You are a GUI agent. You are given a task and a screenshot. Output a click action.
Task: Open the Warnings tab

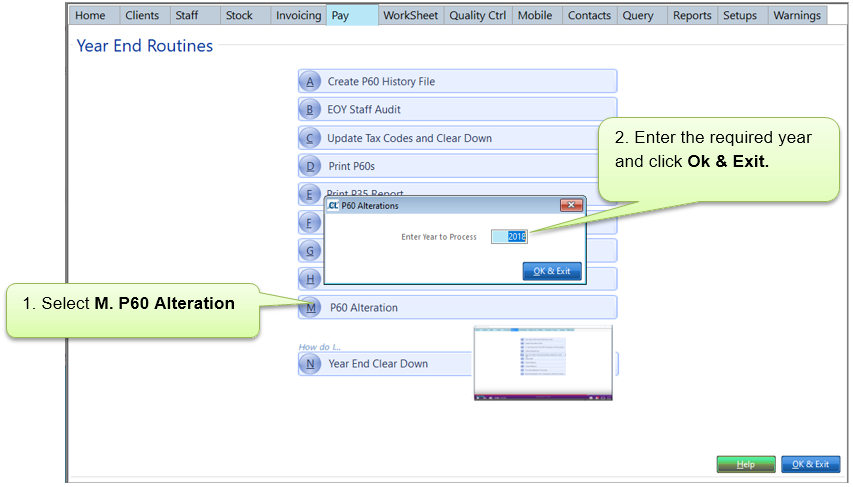(x=797, y=15)
